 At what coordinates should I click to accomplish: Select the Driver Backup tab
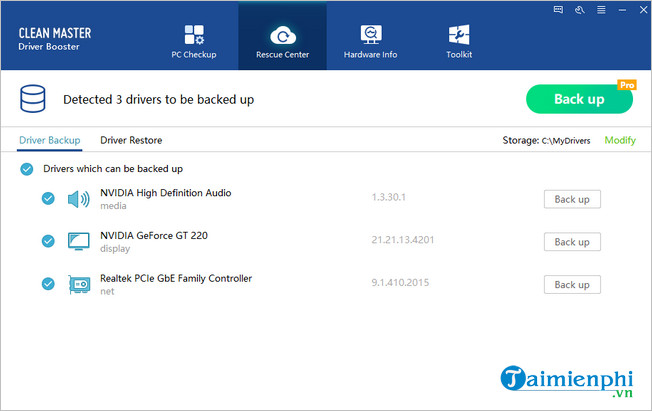(49, 140)
